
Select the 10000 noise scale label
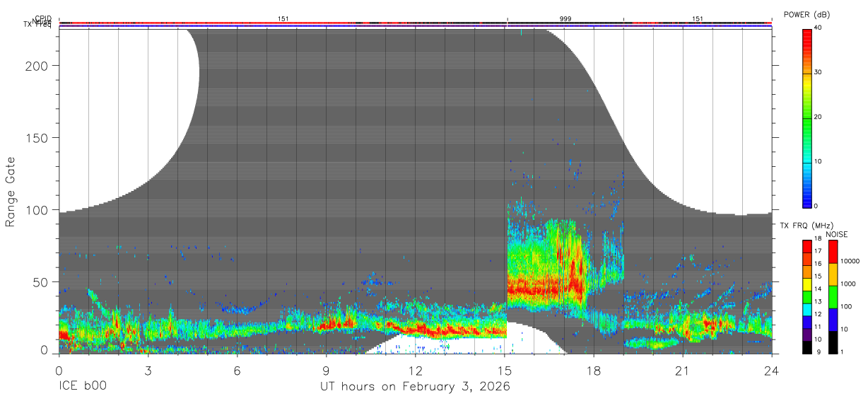coord(850,261)
